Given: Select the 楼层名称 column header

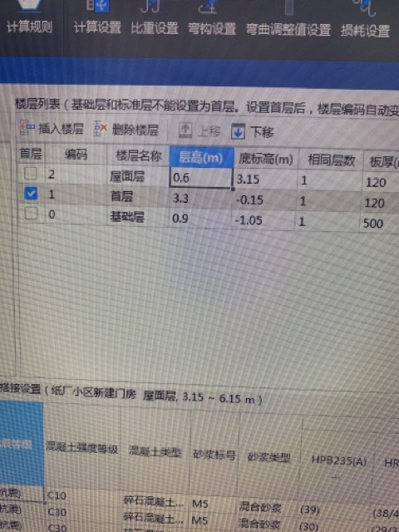Looking at the screenshot, I should (x=139, y=155).
